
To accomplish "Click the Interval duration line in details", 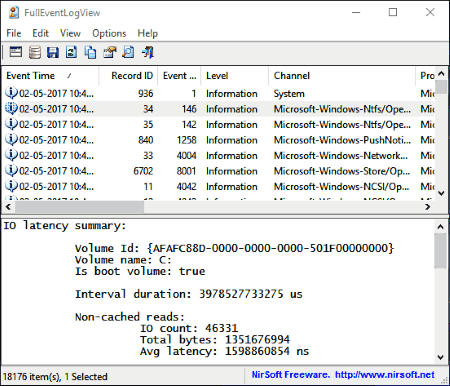I will pyautogui.click(x=189, y=294).
